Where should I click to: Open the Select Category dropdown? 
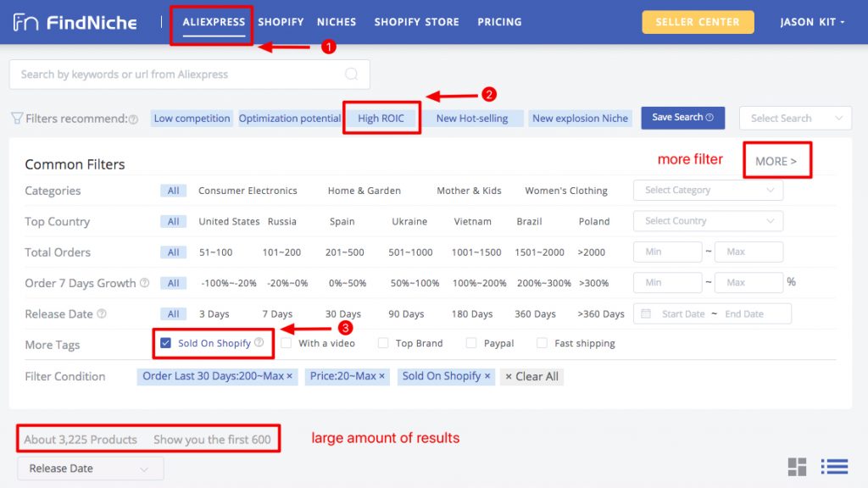[x=708, y=191]
